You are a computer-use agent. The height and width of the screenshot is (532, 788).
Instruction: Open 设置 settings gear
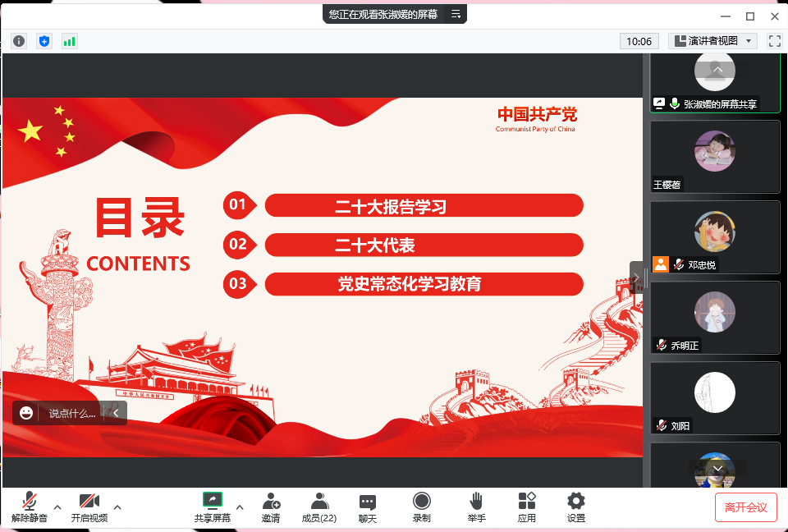(x=576, y=507)
